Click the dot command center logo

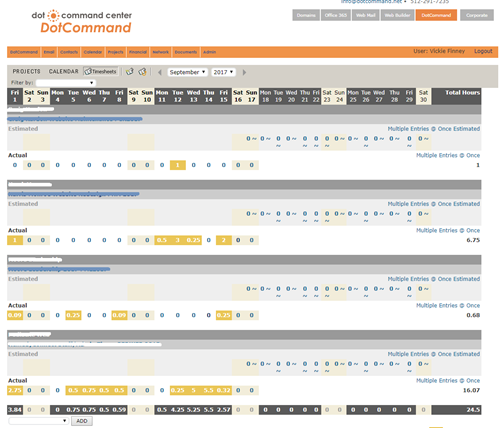click(82, 22)
